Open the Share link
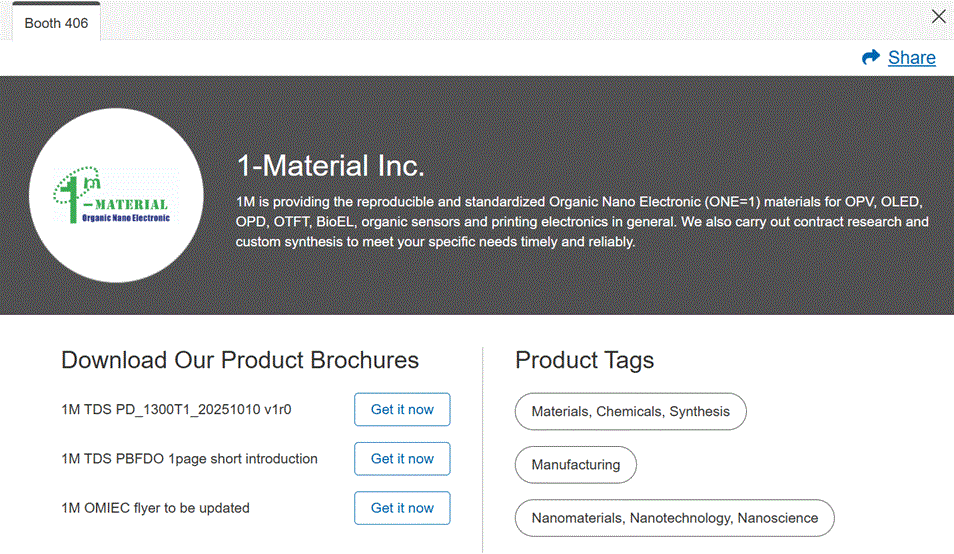Image resolution: width=954 pixels, height=554 pixels. point(911,58)
